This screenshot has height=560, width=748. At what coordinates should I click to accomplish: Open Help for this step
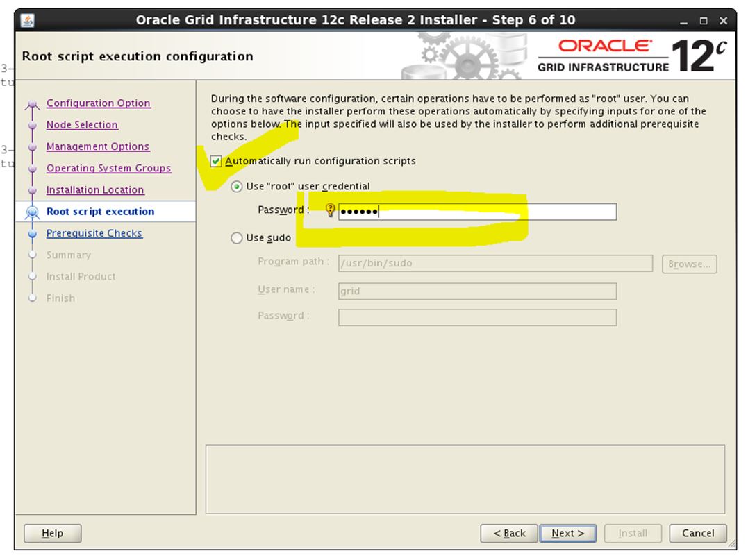tap(52, 533)
